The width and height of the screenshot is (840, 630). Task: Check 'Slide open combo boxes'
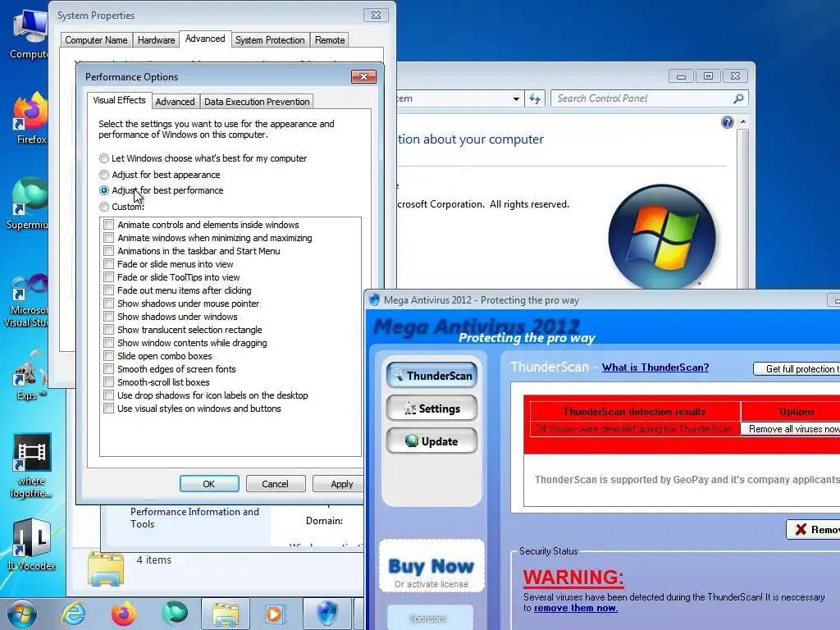point(109,356)
